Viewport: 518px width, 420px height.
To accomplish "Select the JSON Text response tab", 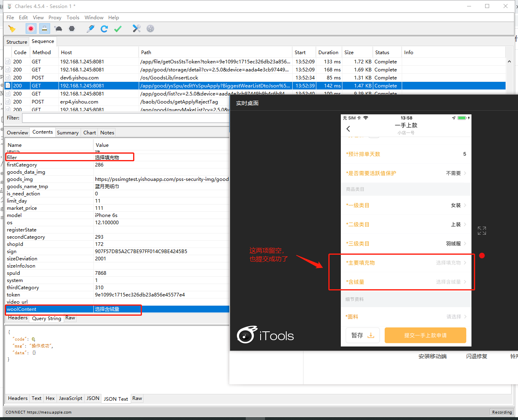I will (116, 399).
